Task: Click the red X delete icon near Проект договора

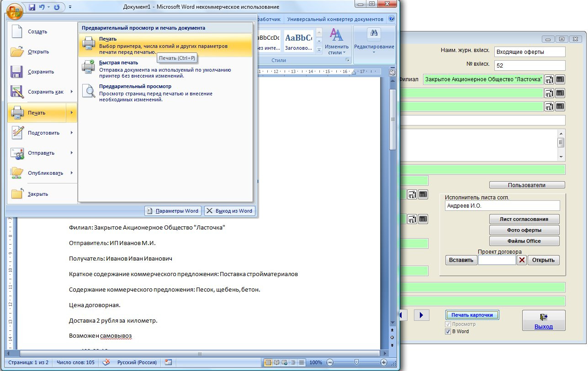Action: (521, 260)
